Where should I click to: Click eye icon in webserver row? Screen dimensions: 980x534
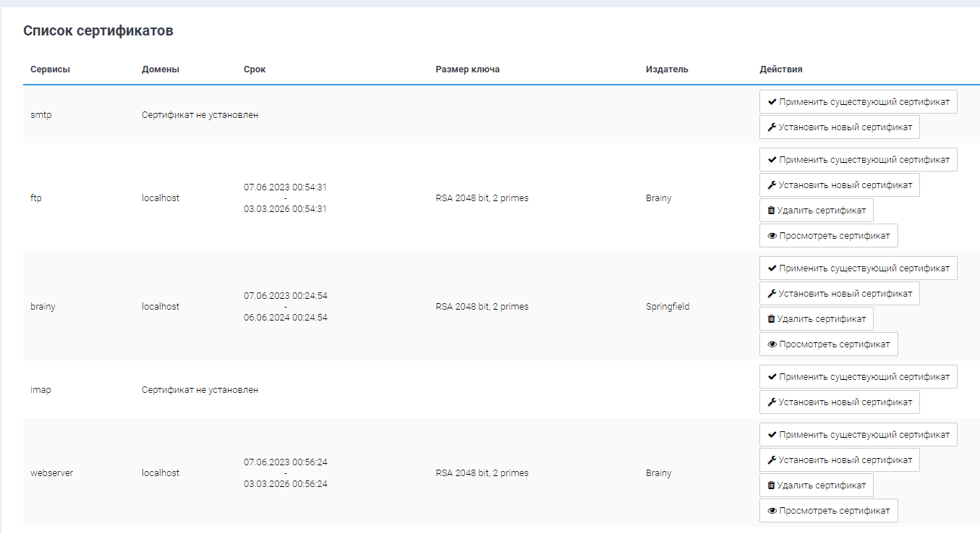point(772,511)
